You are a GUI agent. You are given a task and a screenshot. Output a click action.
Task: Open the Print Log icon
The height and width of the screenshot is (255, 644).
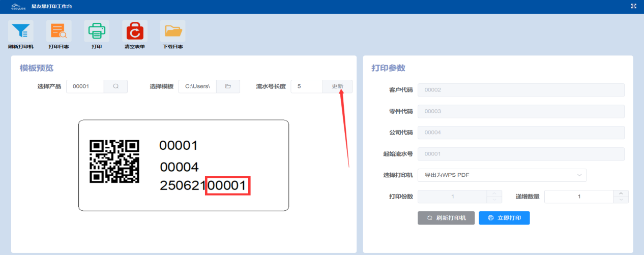pyautogui.click(x=58, y=31)
